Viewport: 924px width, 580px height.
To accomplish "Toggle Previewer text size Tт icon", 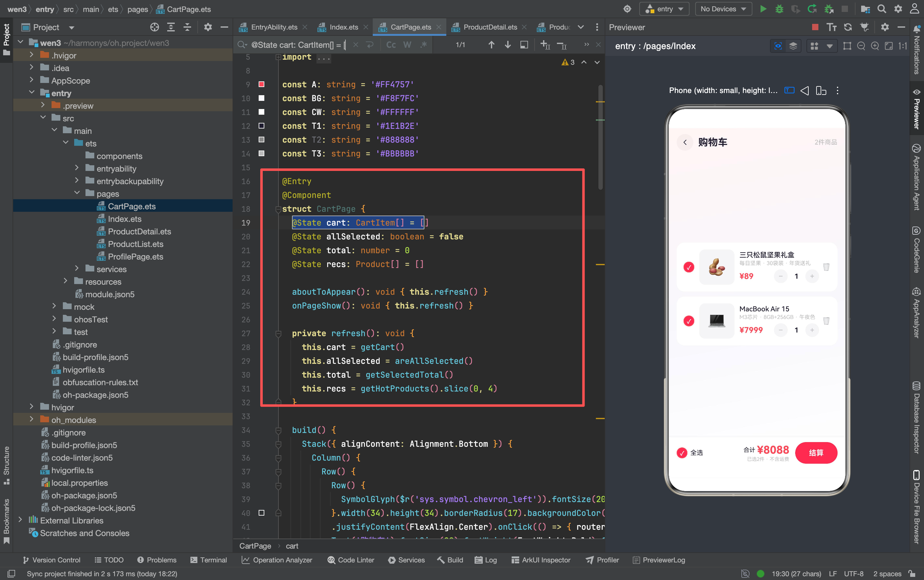I will pyautogui.click(x=832, y=27).
